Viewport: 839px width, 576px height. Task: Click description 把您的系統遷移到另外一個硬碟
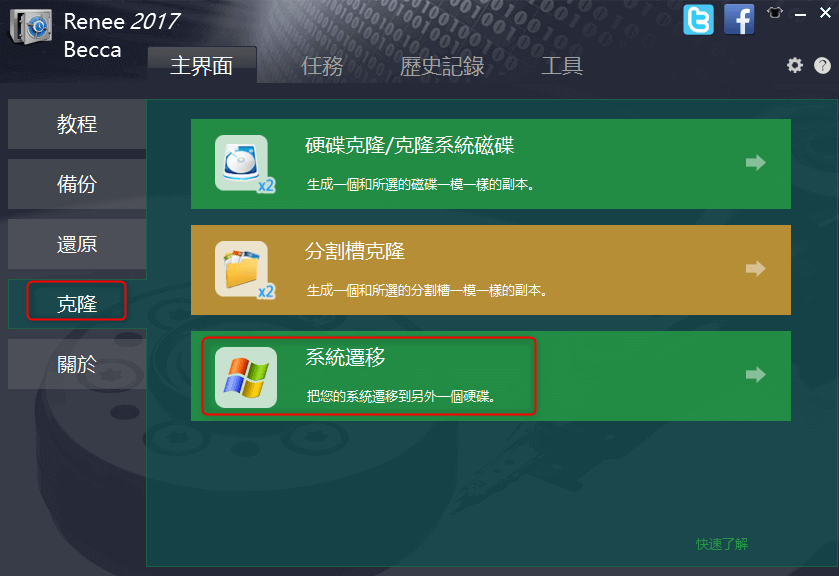point(401,397)
